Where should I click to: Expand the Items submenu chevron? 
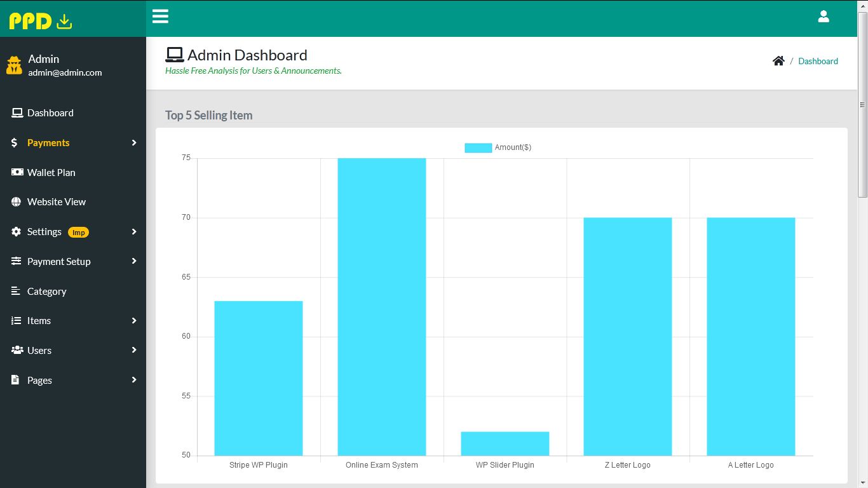click(x=133, y=321)
